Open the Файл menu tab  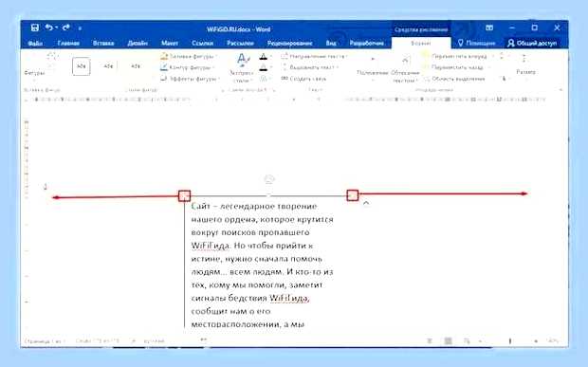tap(35, 43)
